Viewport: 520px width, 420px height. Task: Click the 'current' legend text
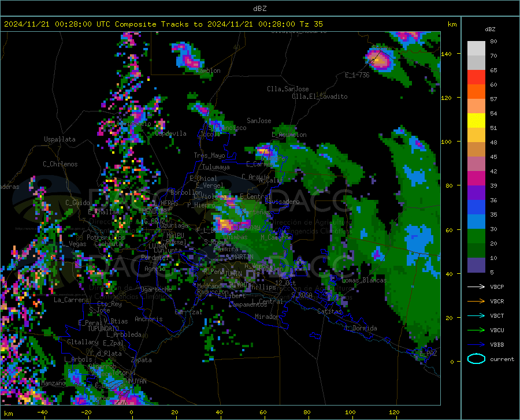click(x=502, y=359)
